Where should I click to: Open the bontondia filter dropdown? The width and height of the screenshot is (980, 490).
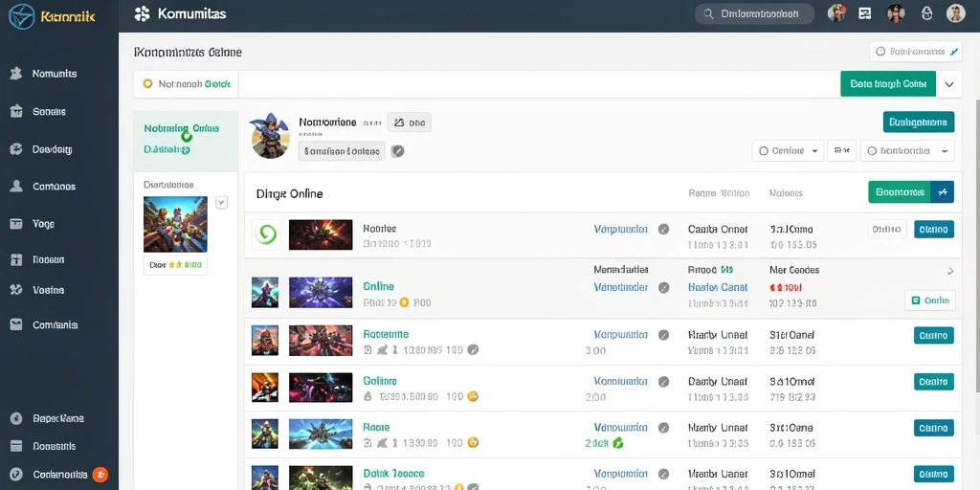pyautogui.click(x=907, y=150)
